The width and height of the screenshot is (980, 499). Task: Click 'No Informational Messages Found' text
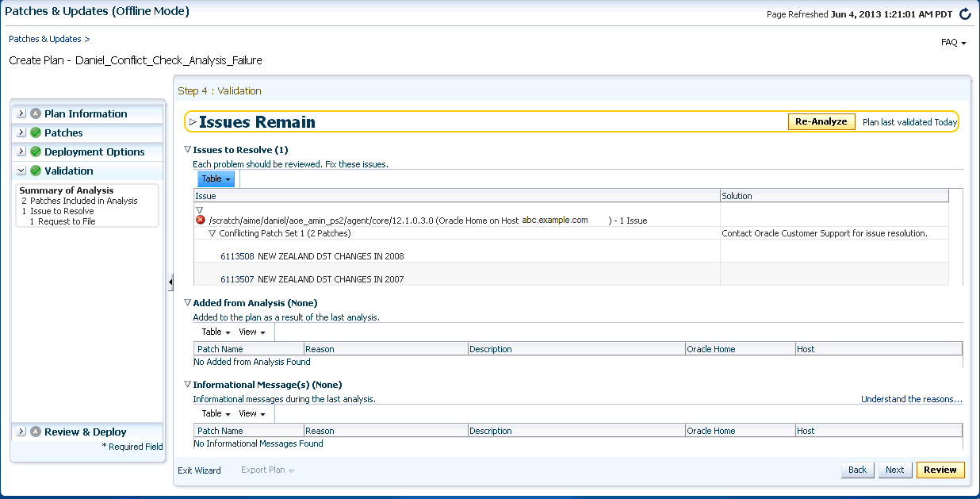click(x=258, y=443)
